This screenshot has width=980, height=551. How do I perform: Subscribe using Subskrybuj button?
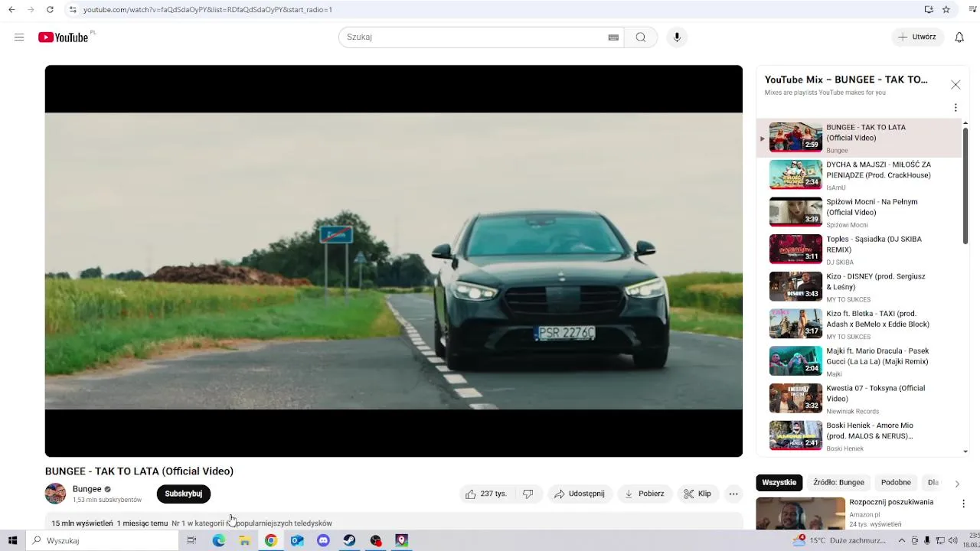point(184,494)
